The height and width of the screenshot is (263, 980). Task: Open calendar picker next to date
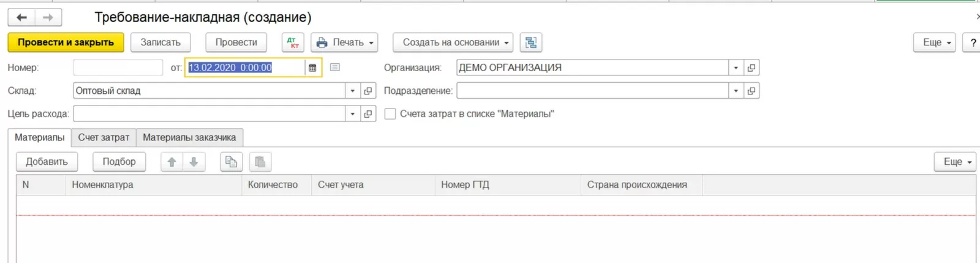(312, 67)
